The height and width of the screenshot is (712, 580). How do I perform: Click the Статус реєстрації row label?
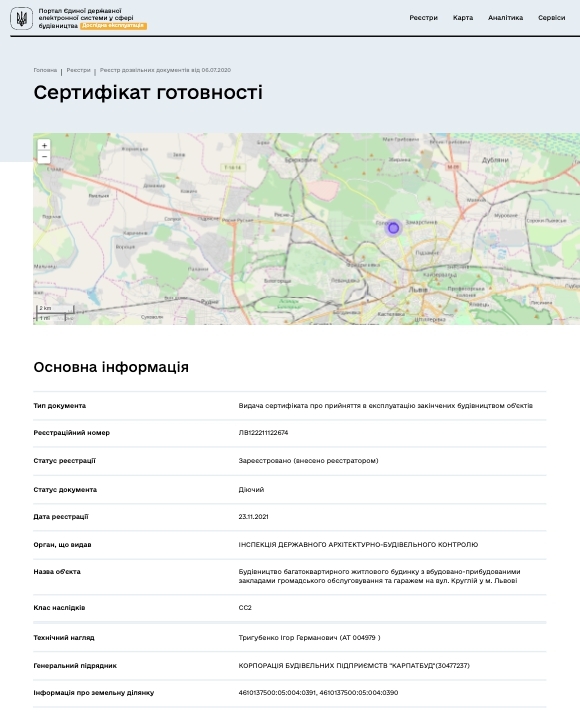64,461
